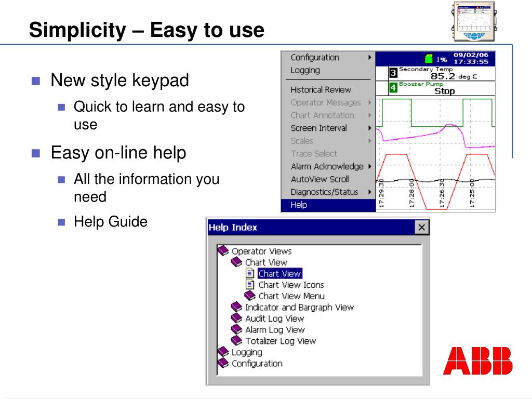Click the red ABB logo
Screen dimensions: 532x399
click(x=478, y=361)
